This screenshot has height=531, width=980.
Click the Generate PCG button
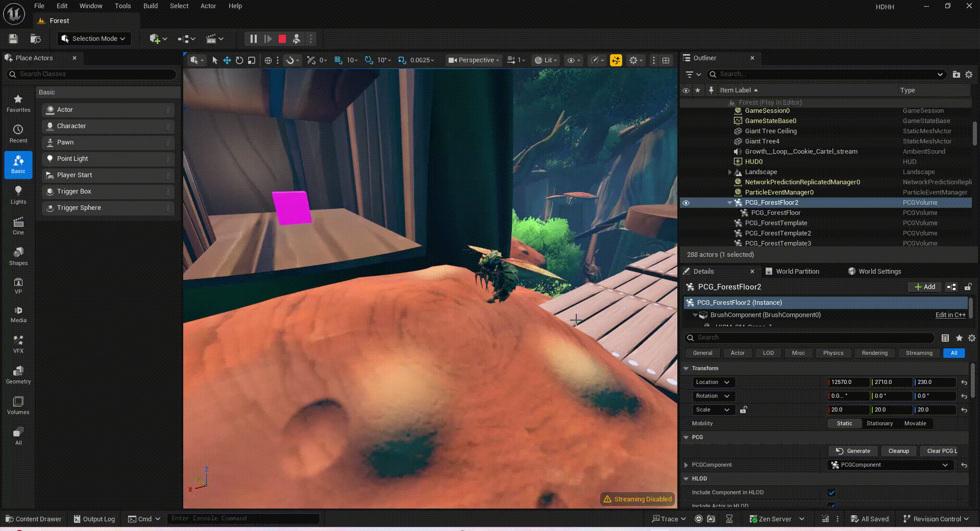(853, 451)
